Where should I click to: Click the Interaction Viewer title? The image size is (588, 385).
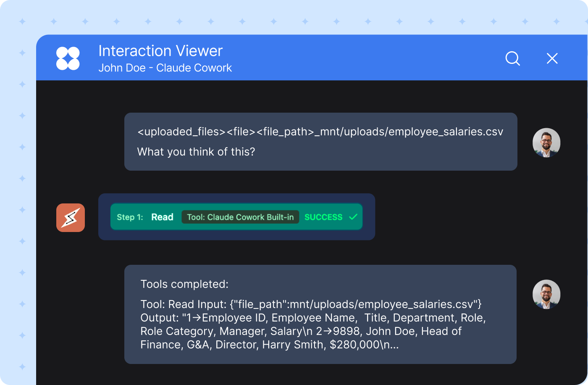coord(160,51)
